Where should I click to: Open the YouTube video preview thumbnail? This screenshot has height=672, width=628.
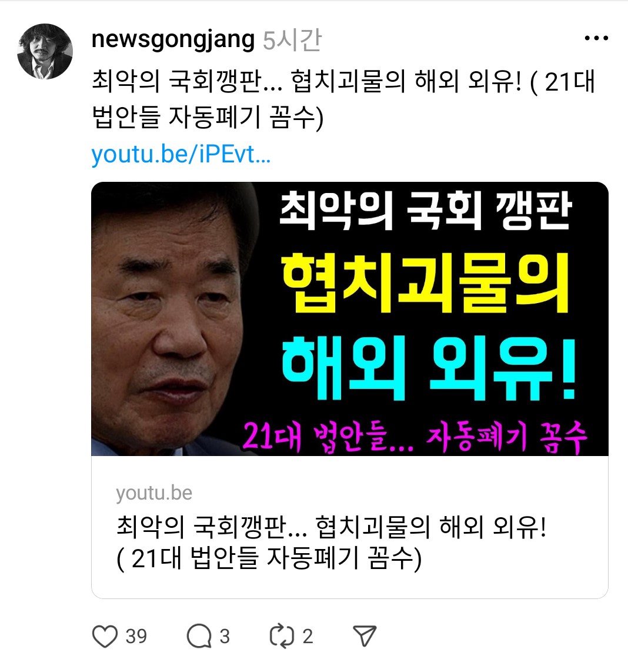[x=349, y=319]
